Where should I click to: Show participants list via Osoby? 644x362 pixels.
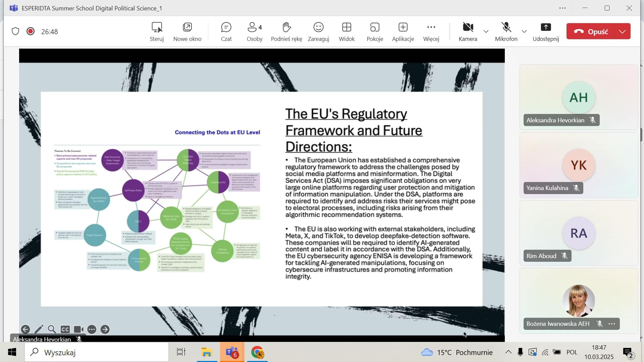[x=255, y=32]
